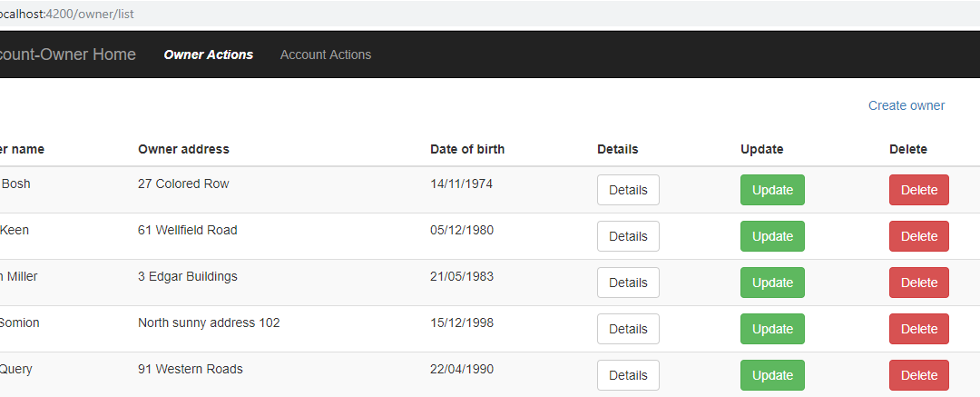Delete the owner at 61 Wellfield Road
The image size is (980, 397).
click(x=918, y=236)
